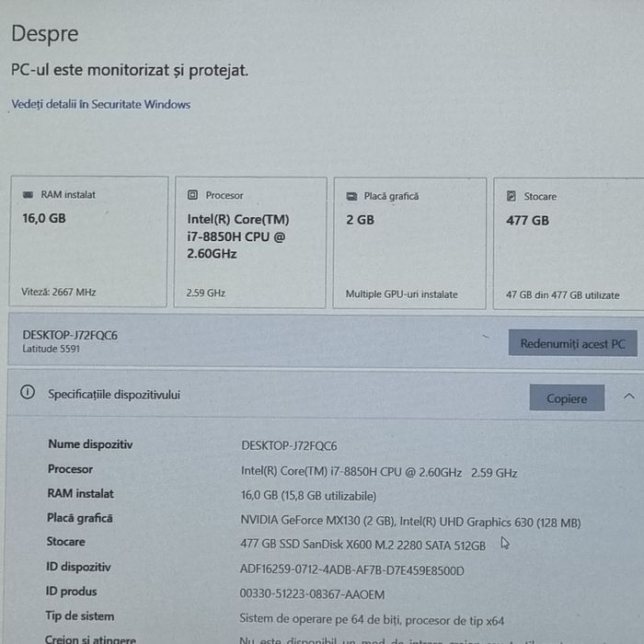Click the ID dispozitiv label
The width and height of the screenshot is (644, 644).
point(78,567)
